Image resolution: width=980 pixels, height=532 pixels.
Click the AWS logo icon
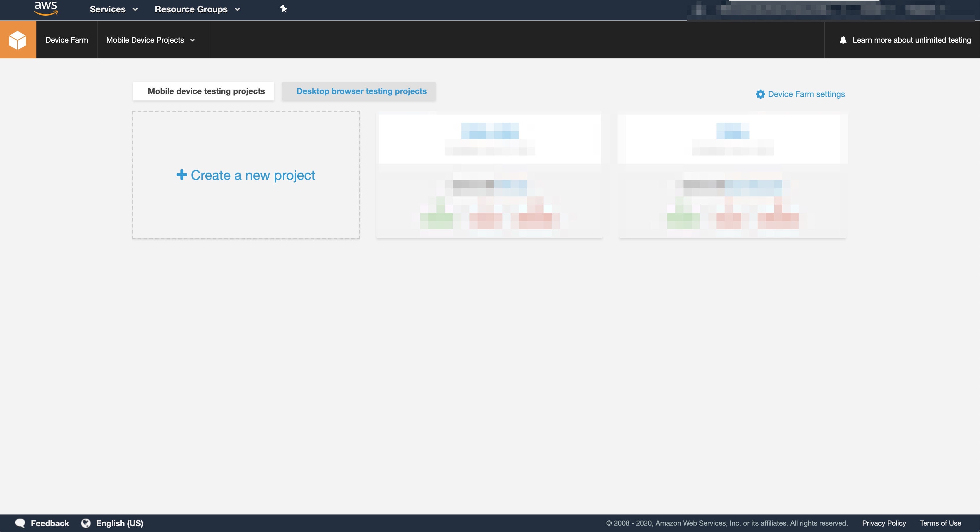(x=46, y=8)
